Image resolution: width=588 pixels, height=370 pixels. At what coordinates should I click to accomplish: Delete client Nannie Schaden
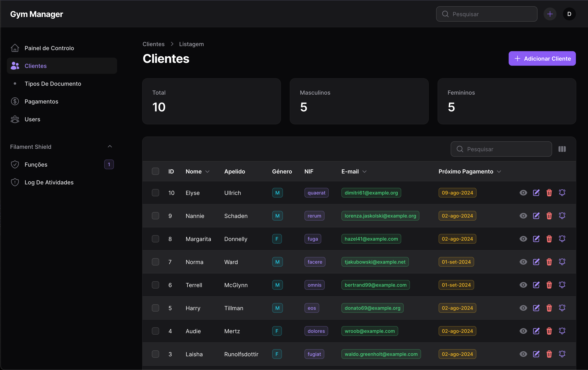[x=549, y=216]
